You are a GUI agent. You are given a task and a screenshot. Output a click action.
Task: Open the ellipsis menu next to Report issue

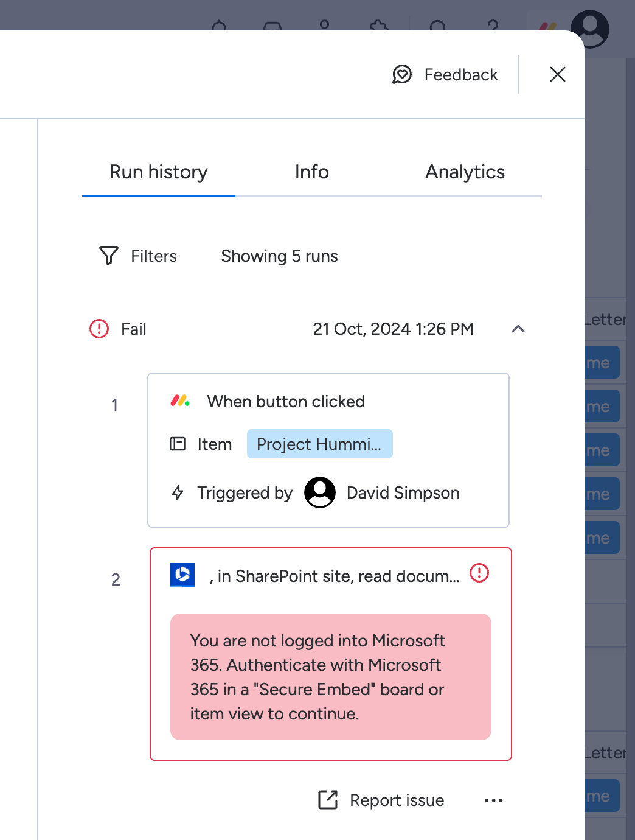(x=493, y=800)
